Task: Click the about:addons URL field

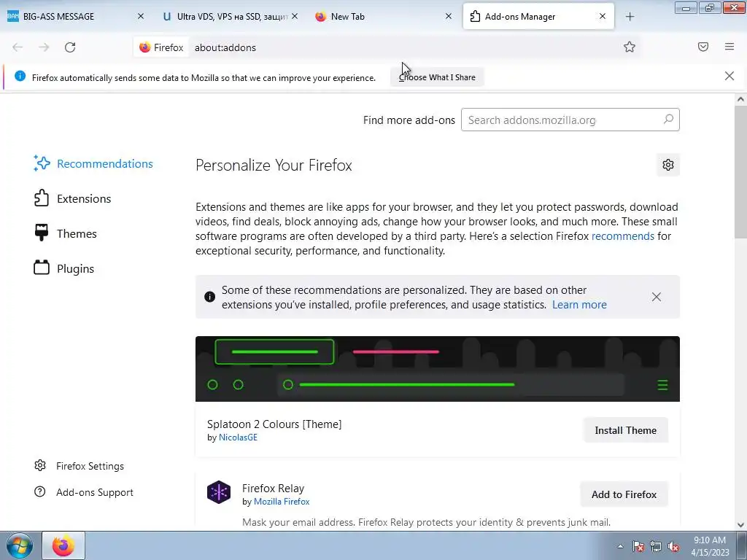Action: point(405,47)
